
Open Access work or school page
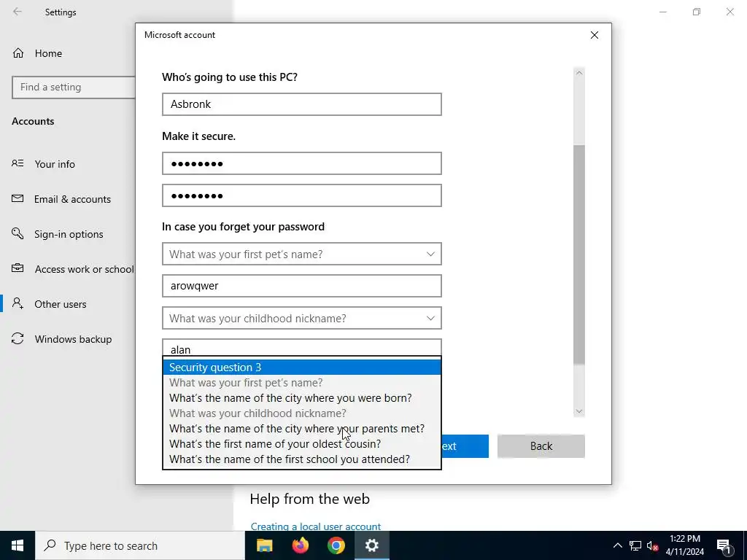[85, 269]
